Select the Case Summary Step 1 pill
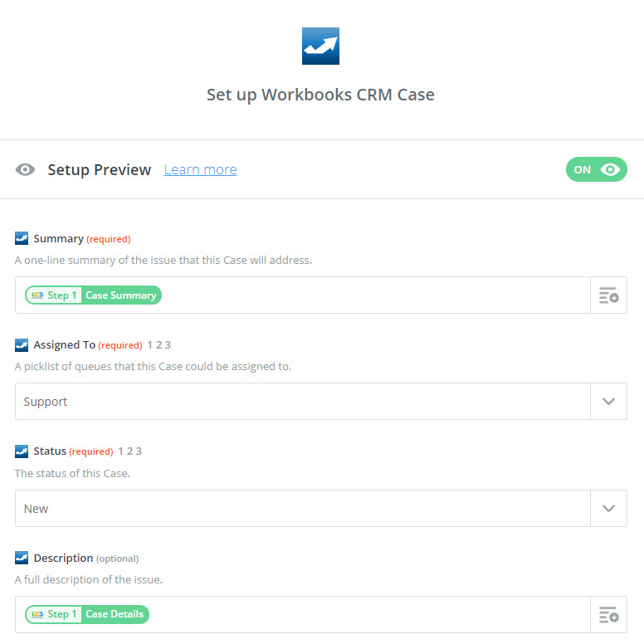The image size is (644, 644). click(93, 295)
